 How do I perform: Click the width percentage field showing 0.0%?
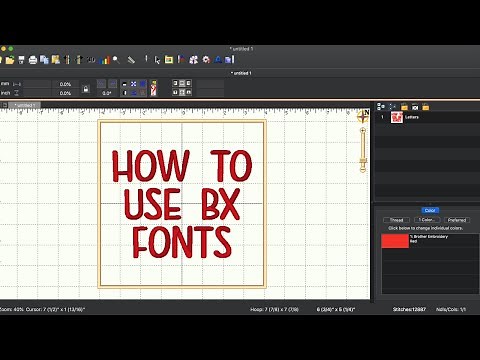(x=65, y=84)
